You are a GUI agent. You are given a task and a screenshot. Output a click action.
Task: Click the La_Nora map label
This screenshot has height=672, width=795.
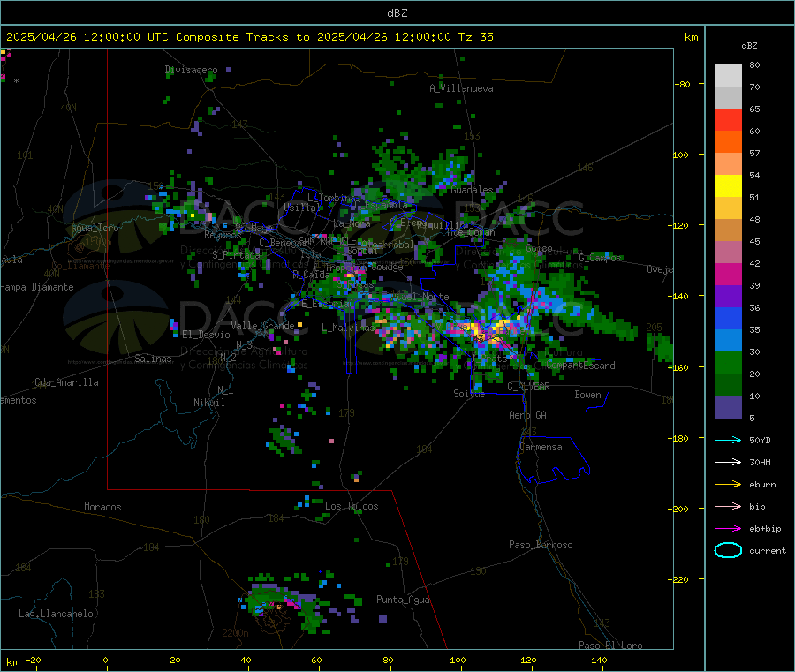click(x=352, y=223)
